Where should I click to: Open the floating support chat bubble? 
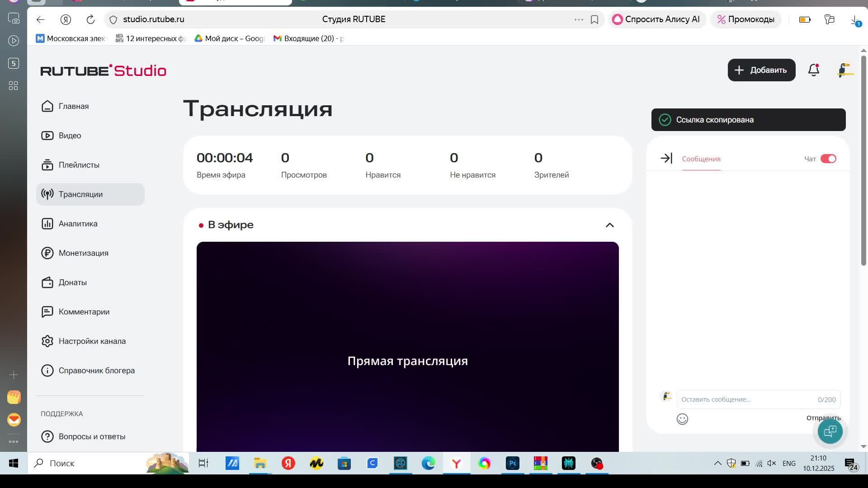830,431
